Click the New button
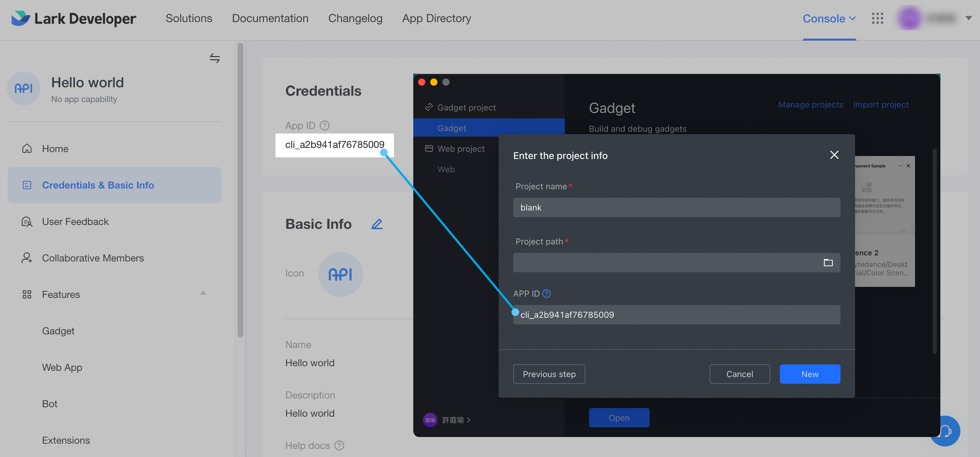The height and width of the screenshot is (457, 980). coord(810,374)
